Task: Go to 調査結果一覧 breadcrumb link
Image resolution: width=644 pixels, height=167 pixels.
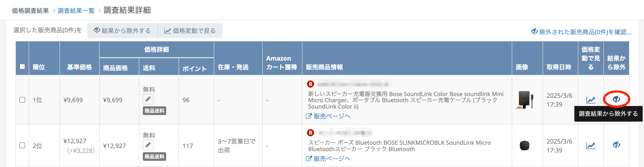Action: click(x=76, y=11)
